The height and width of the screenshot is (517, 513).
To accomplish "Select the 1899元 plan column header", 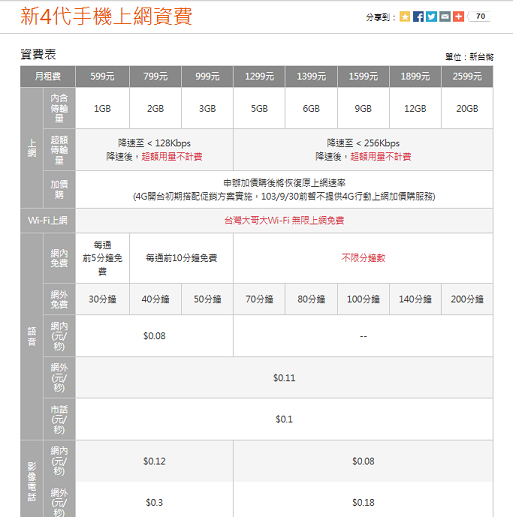I will point(415,76).
